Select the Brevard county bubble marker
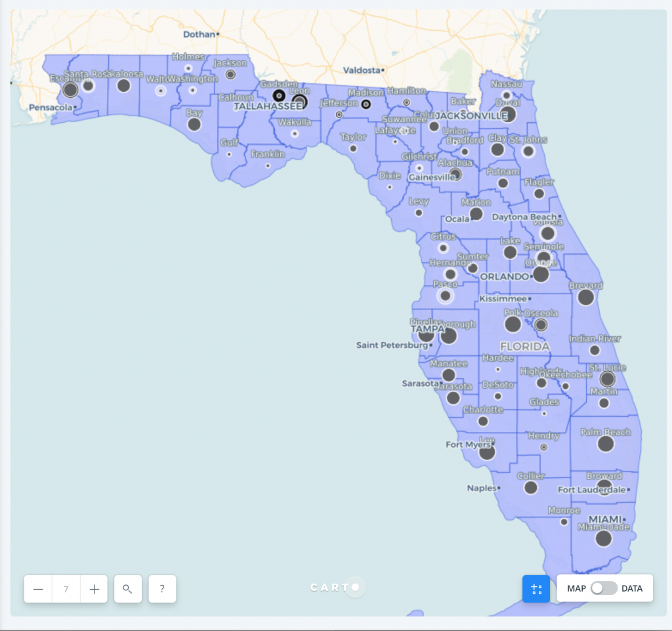This screenshot has width=672, height=631. click(586, 297)
